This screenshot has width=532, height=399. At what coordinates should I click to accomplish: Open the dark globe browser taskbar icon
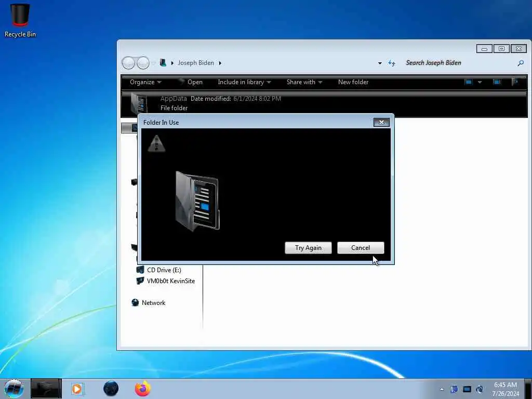[x=111, y=389]
